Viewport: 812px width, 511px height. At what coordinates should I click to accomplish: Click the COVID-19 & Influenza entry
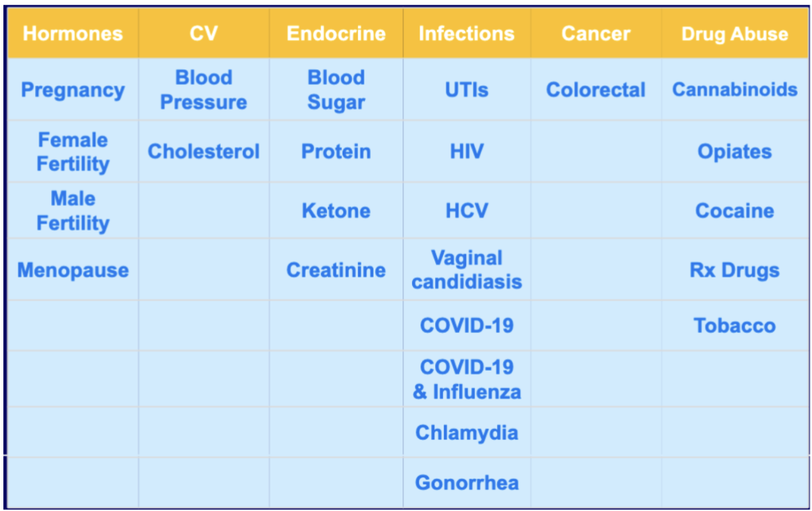pos(467,379)
